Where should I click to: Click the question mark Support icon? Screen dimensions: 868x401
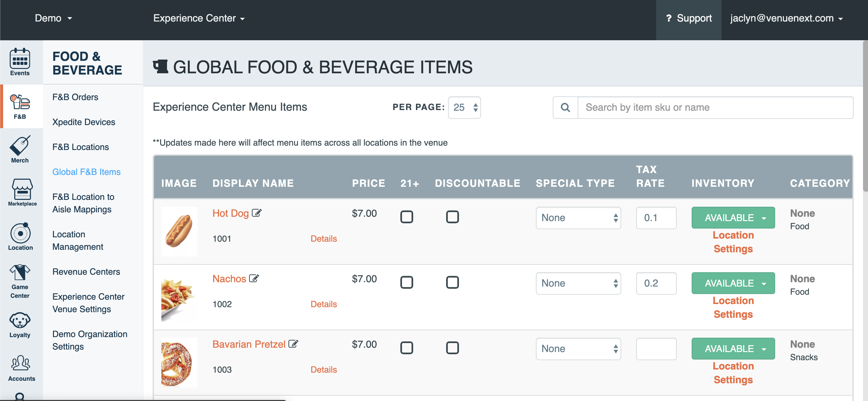point(669,18)
